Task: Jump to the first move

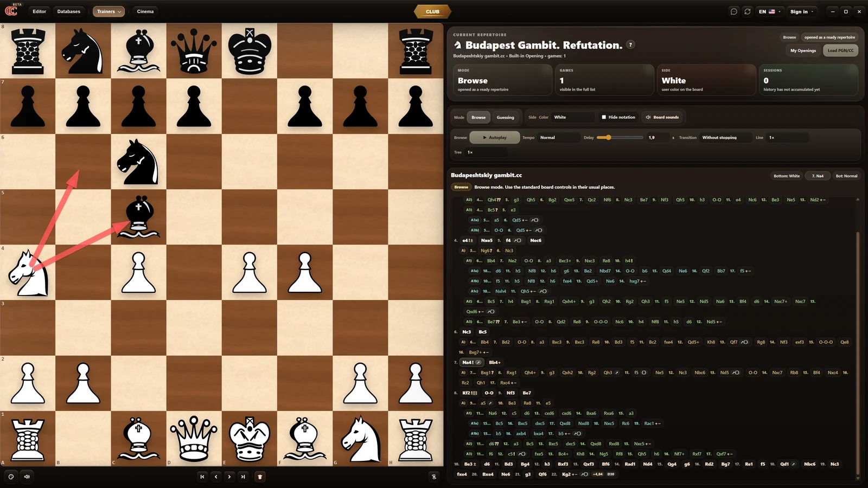Action: pyautogui.click(x=202, y=477)
